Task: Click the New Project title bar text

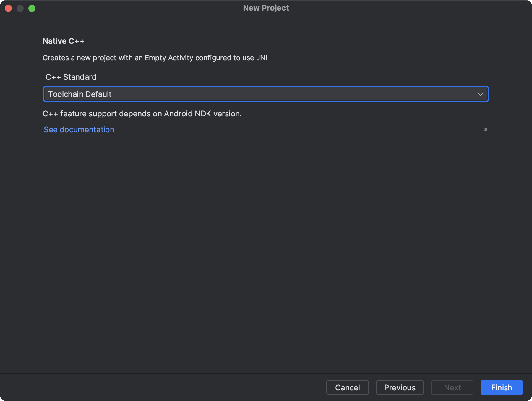Action: pyautogui.click(x=266, y=8)
